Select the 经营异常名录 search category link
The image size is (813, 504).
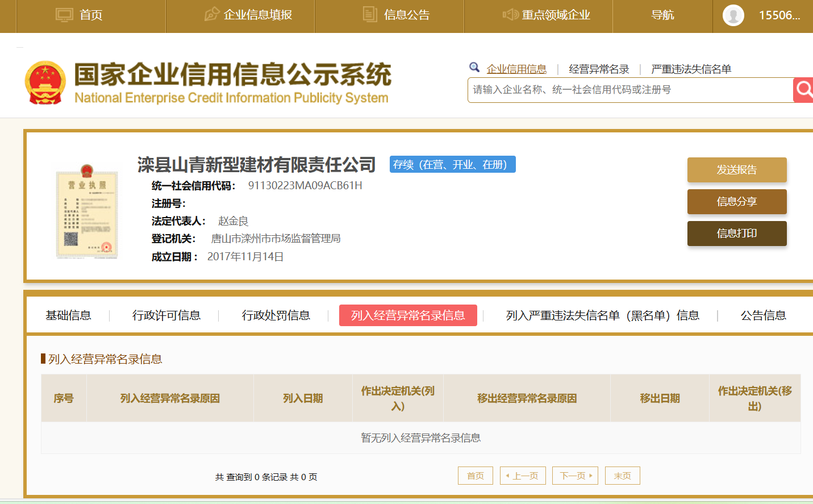tap(599, 69)
